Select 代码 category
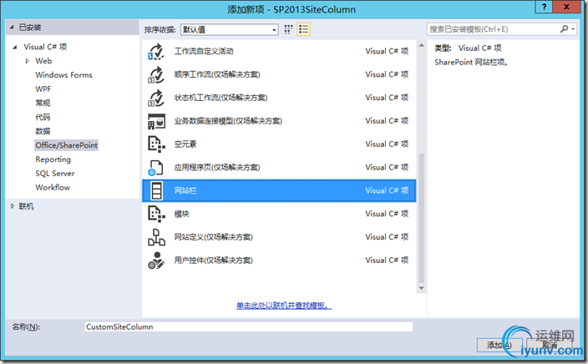This screenshot has height=364, width=588. click(43, 118)
